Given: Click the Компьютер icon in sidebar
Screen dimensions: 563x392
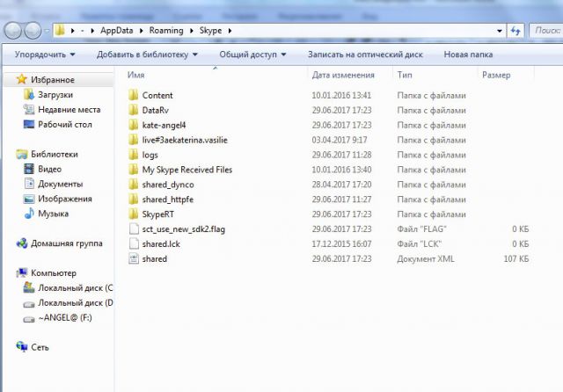Looking at the screenshot, I should (x=21, y=273).
